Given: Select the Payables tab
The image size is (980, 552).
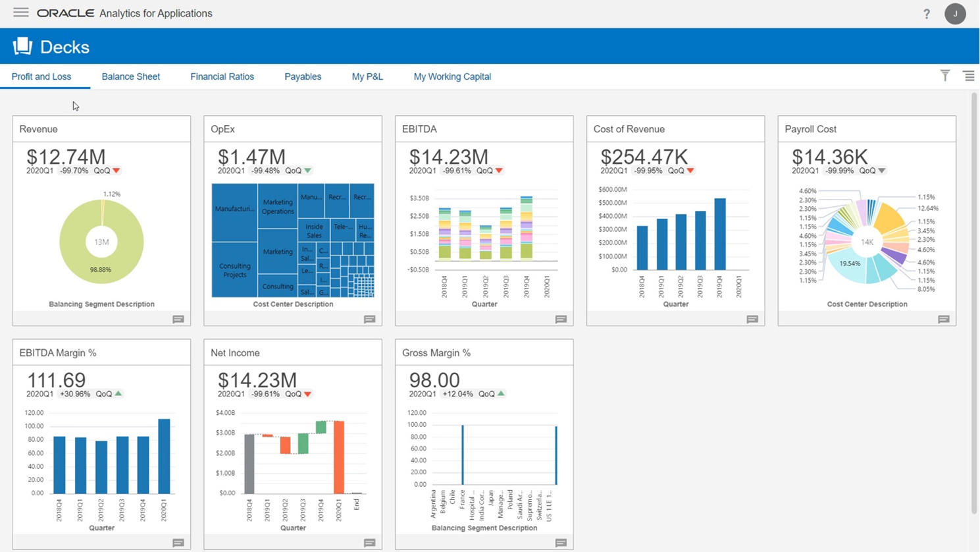Looking at the screenshot, I should (x=303, y=76).
